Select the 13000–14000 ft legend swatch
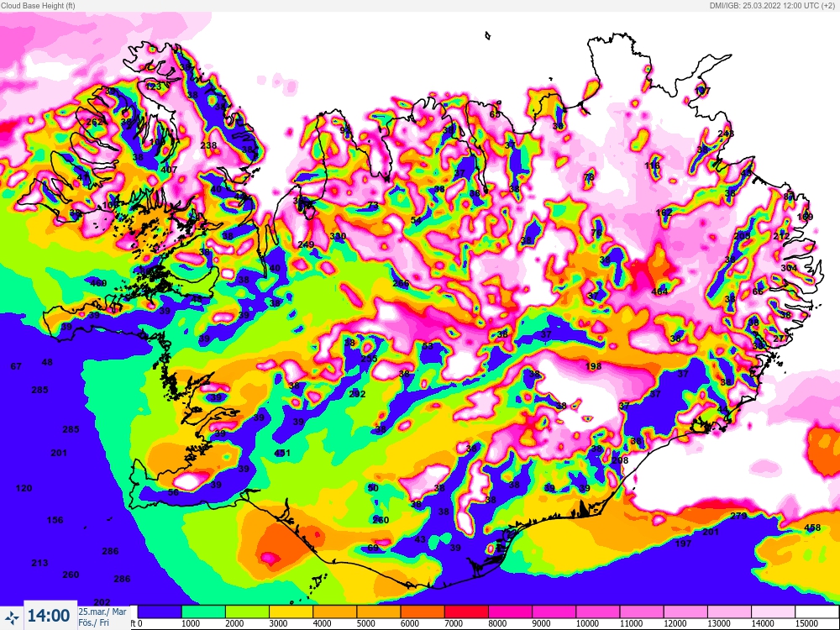 [x=730, y=612]
